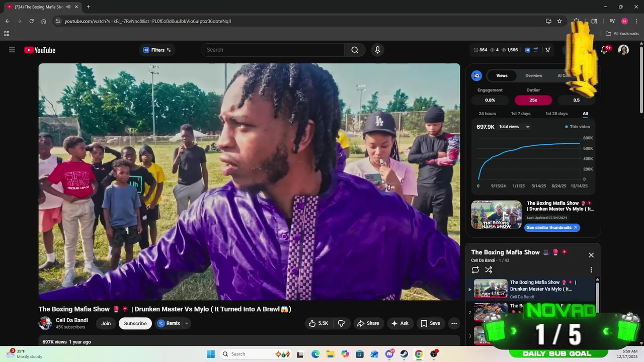Reload the page in Chrome
Image resolution: width=644 pixels, height=362 pixels.
click(x=31, y=21)
